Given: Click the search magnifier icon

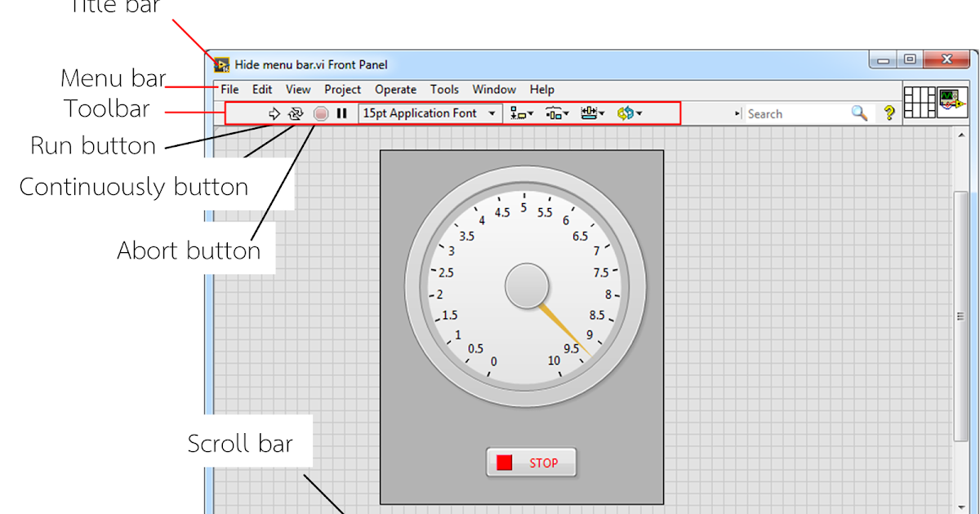Looking at the screenshot, I should (x=859, y=113).
